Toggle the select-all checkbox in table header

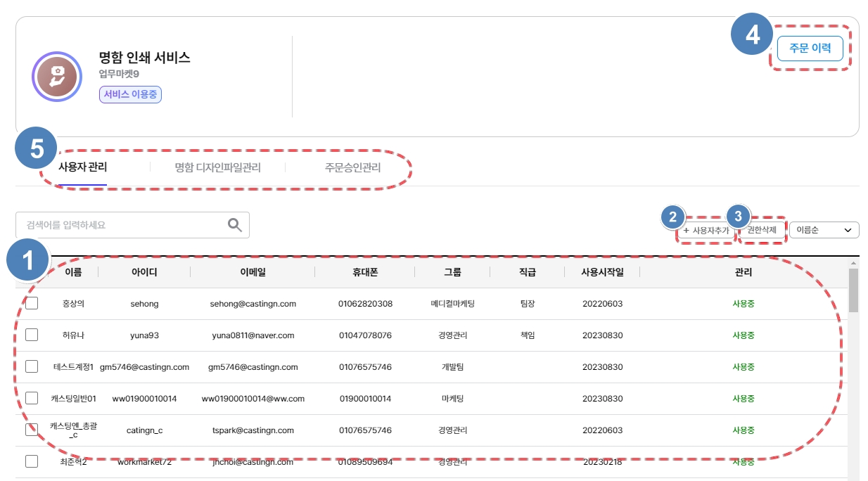[32, 272]
